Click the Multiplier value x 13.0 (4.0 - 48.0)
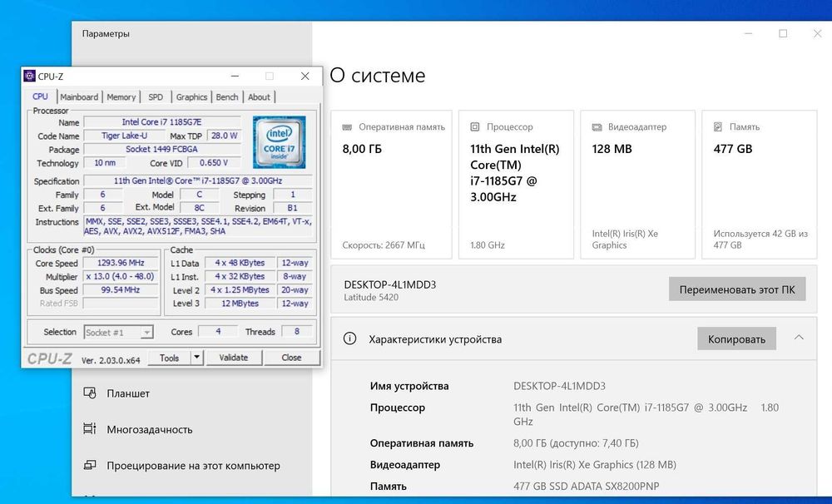 click(121, 276)
